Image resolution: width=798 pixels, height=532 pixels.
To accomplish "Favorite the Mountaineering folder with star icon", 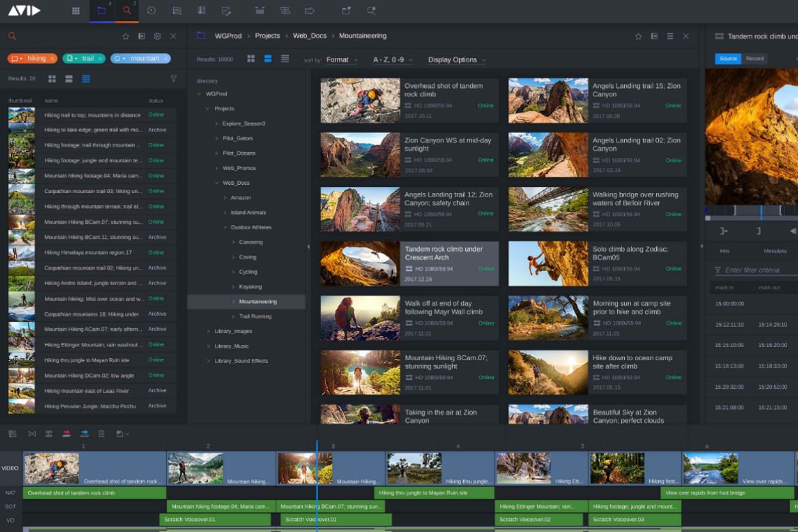I will coord(638,36).
